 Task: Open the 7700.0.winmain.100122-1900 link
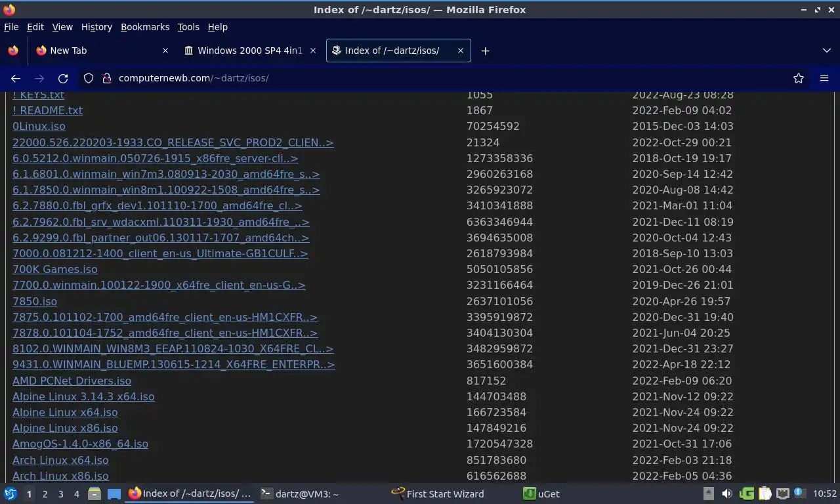(159, 285)
